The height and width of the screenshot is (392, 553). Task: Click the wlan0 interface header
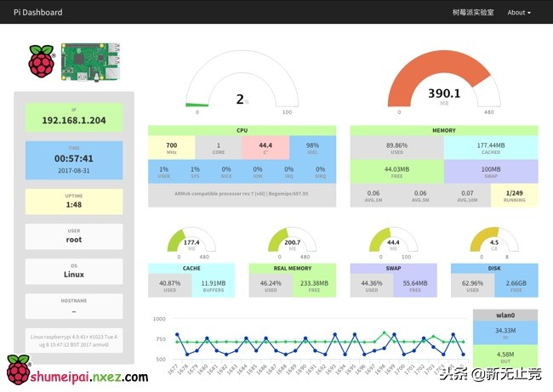point(505,315)
